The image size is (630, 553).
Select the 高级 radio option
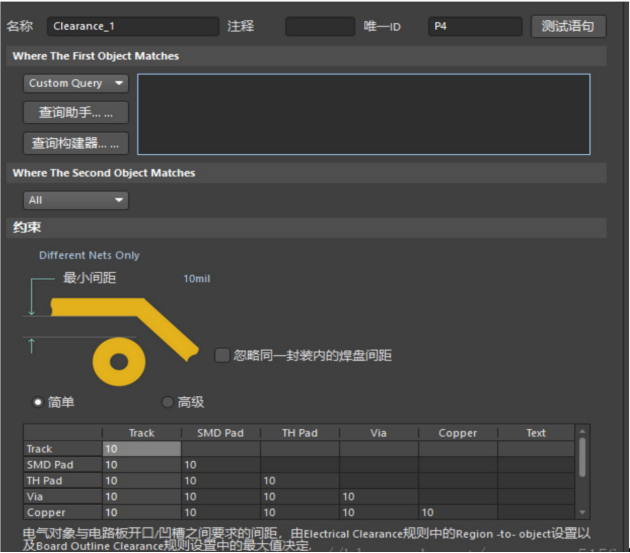pyautogui.click(x=167, y=402)
